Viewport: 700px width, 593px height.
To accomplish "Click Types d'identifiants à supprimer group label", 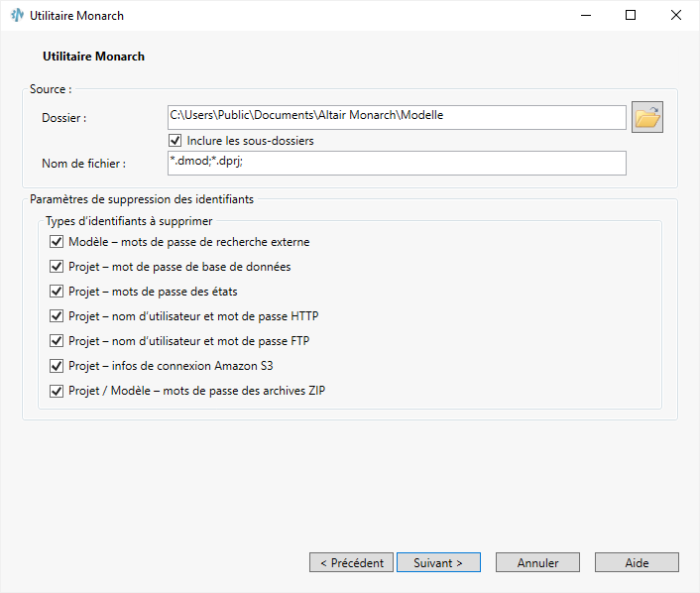I will click(129, 221).
